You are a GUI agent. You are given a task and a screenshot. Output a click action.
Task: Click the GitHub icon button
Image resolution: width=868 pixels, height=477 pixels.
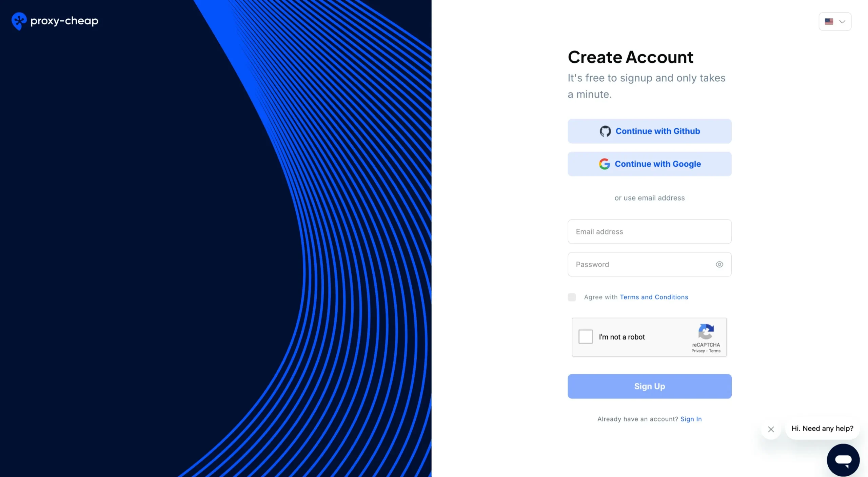[605, 131]
